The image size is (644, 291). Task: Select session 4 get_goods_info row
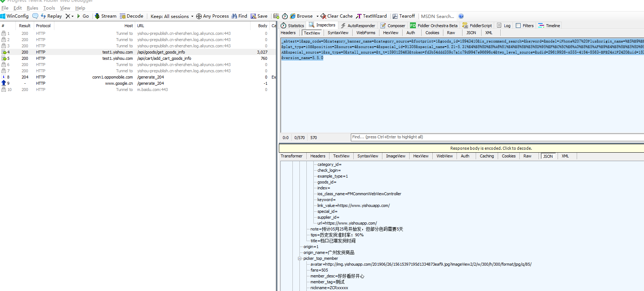coord(138,52)
